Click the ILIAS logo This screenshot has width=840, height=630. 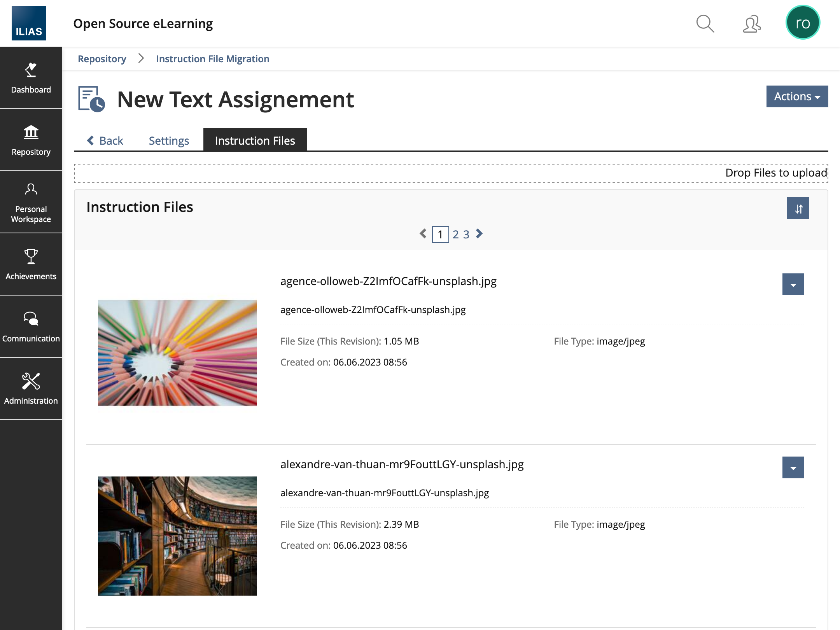(29, 23)
